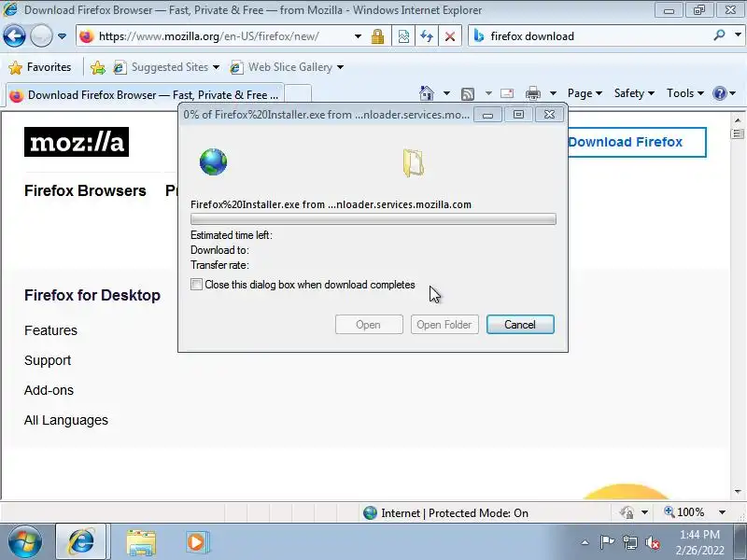Open the Support link

[x=48, y=360]
